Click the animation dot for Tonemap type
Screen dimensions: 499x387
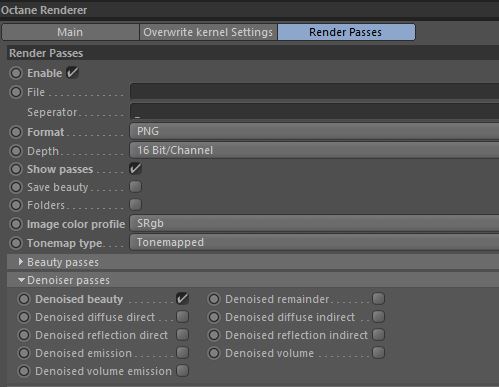[x=16, y=243]
